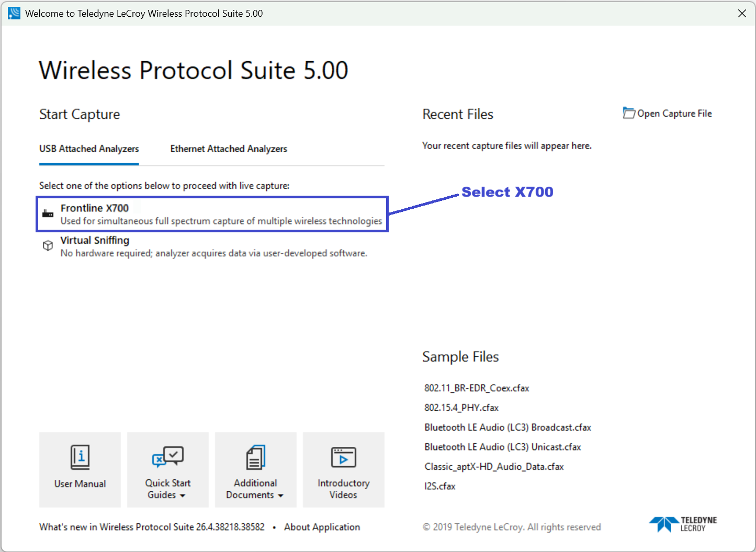Click 'No hardware required' Virtual Sniffing description
Screen dimensions: 756x552
tap(213, 253)
